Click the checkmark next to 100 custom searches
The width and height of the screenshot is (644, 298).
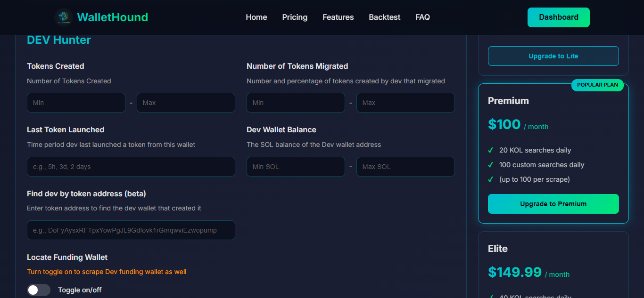(491, 165)
